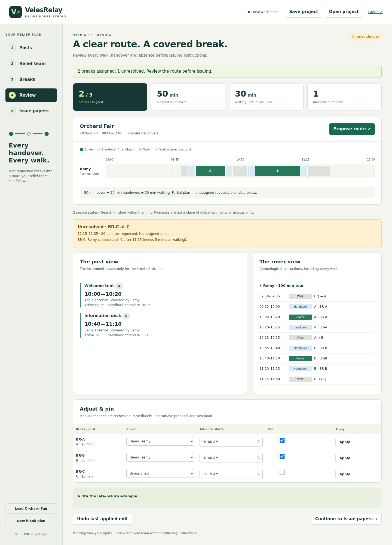Click Undo last applied edit
This screenshot has height=545, width=392.
[102, 519]
